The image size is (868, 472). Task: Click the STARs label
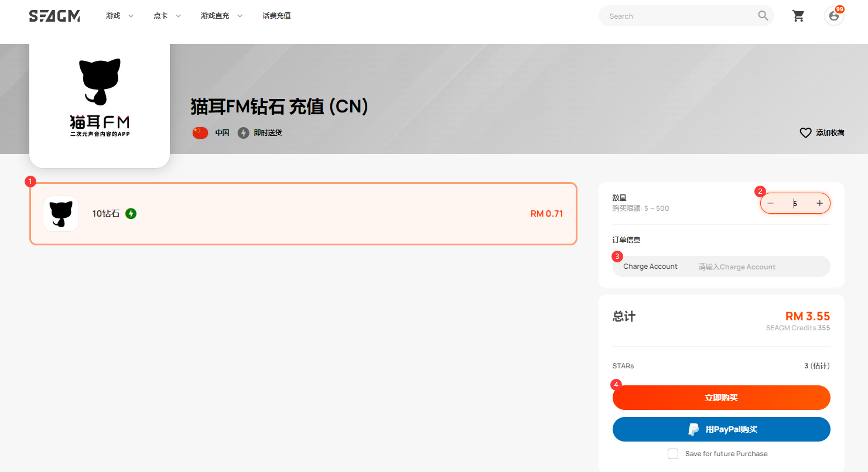623,366
